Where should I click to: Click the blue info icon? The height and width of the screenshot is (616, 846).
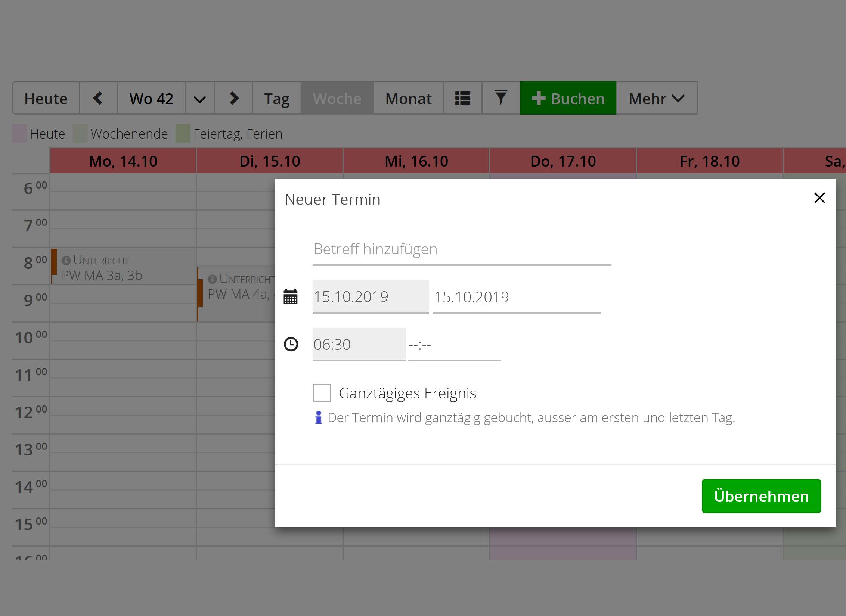pos(318,417)
